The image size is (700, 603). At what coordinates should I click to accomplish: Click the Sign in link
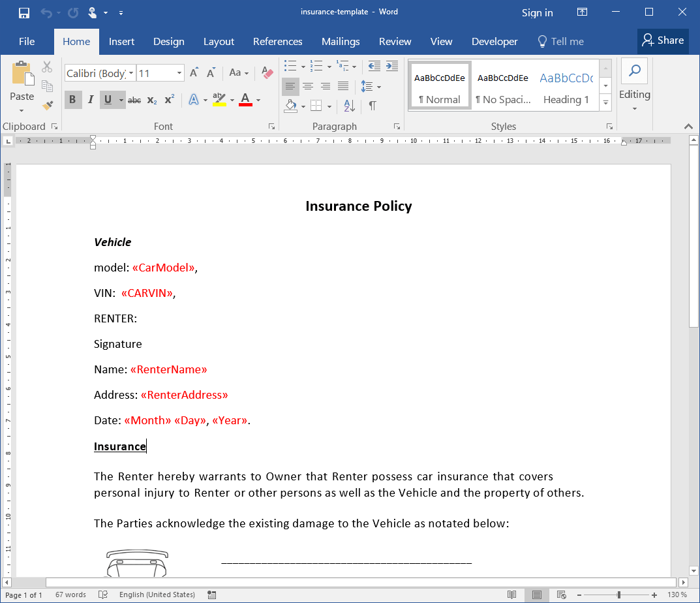click(537, 12)
